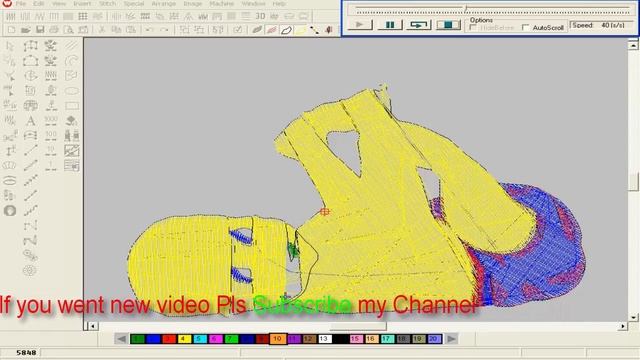Click the Save floppy-disk icon
This screenshot has height=360, width=640.
[x=40, y=30]
